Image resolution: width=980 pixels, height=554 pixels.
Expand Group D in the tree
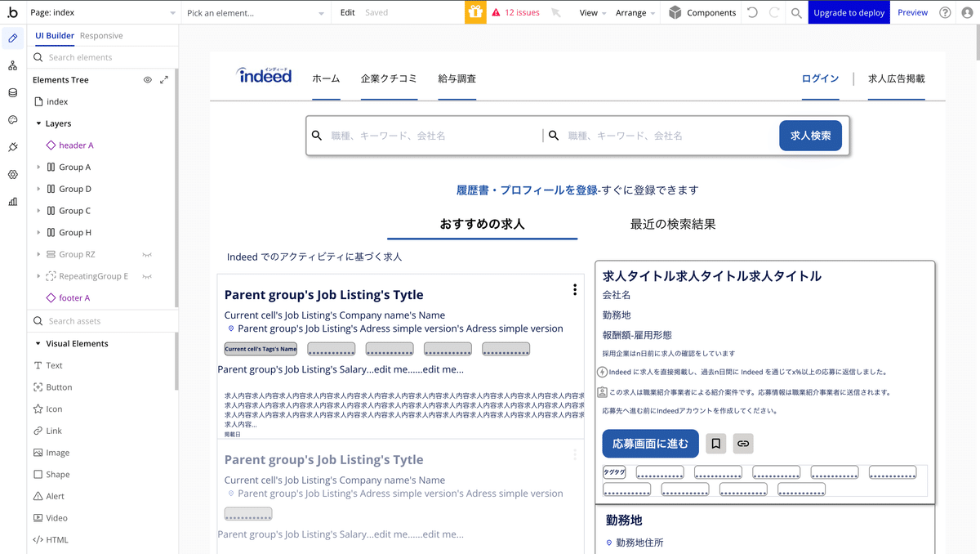point(38,189)
